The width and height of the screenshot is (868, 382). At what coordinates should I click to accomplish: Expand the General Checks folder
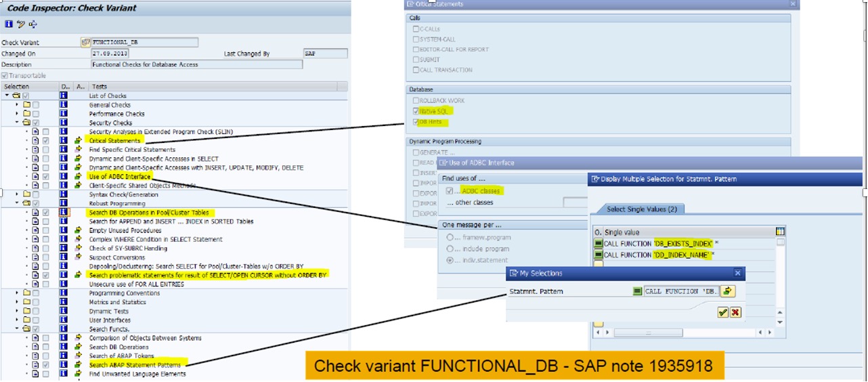[x=18, y=105]
